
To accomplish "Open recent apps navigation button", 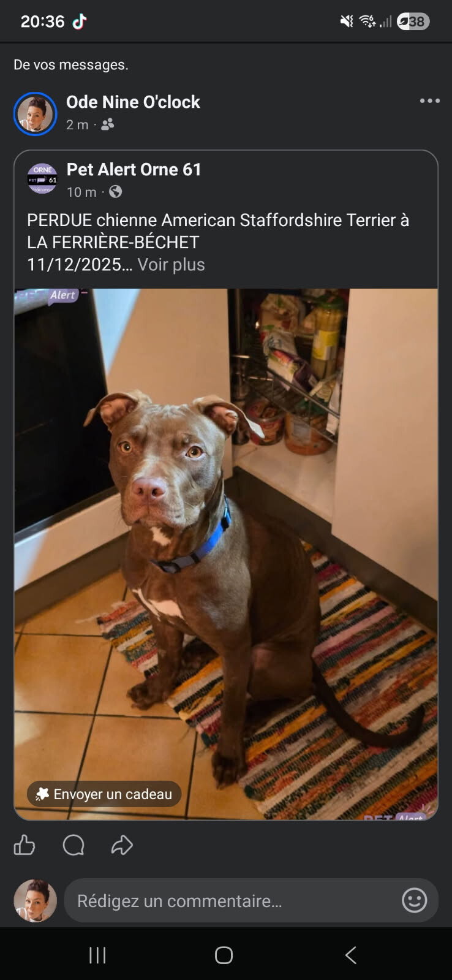I will point(97,955).
